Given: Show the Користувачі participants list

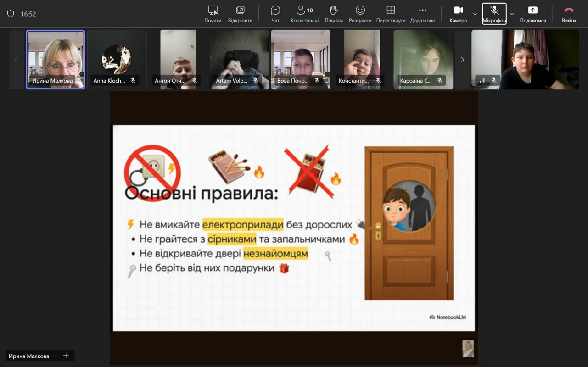Looking at the screenshot, I should [x=304, y=14].
